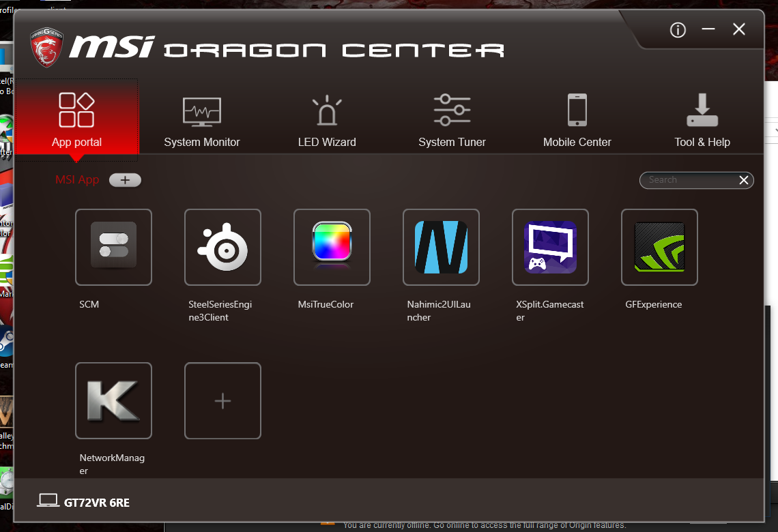The image size is (778, 532).
Task: Minimize the Dragon Center window
Action: coord(708,29)
